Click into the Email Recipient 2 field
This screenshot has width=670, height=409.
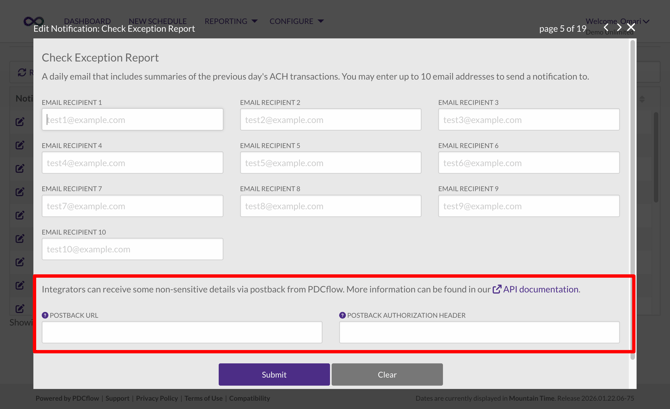(330, 120)
